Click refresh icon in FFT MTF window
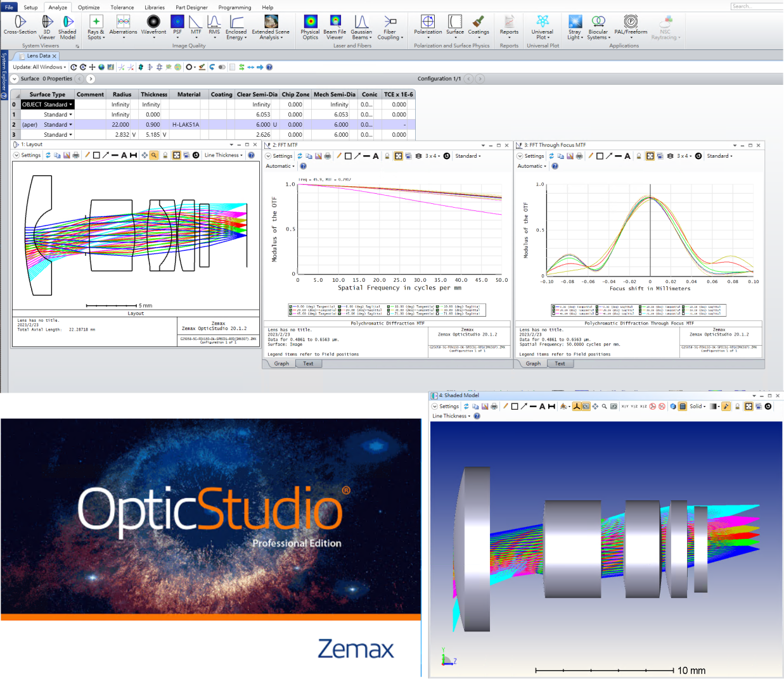 (299, 156)
